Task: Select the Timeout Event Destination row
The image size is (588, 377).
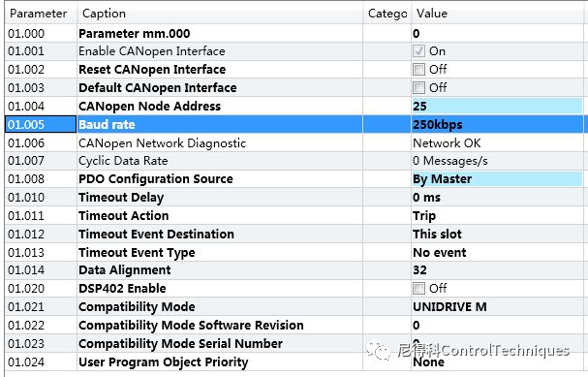Action: [294, 235]
